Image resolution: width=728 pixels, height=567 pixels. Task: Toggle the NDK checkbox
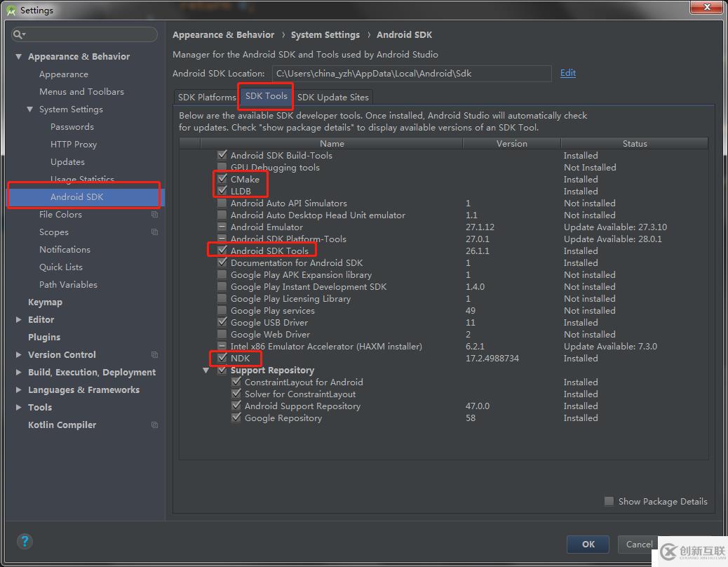222,358
